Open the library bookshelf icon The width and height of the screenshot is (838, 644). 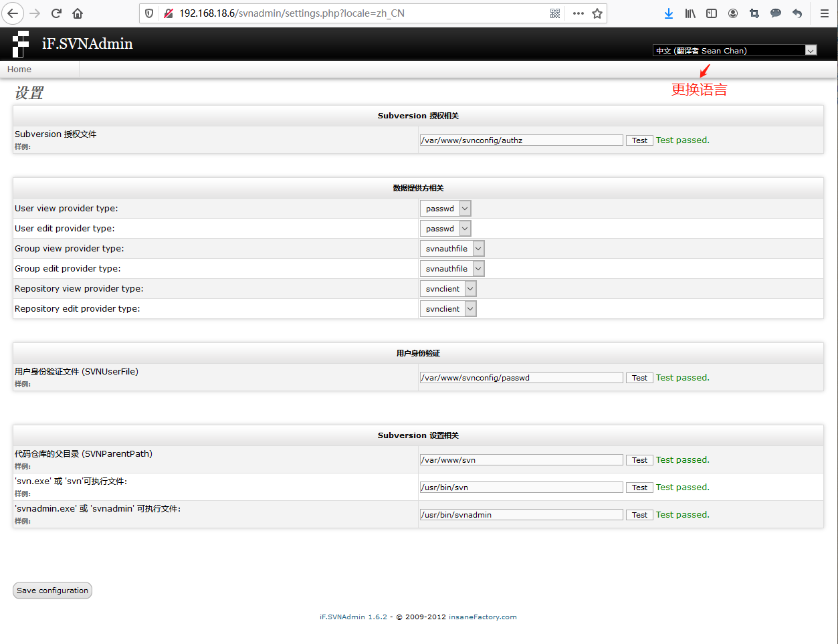coord(690,13)
